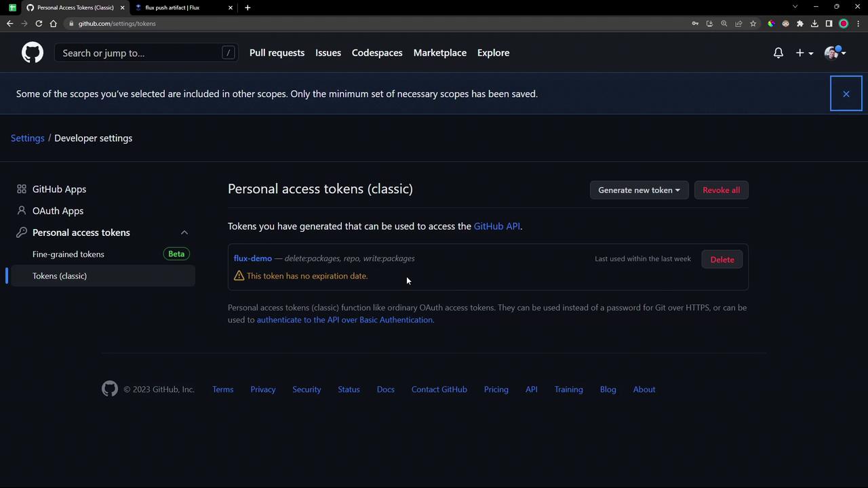Open Marketplace in the header
The image size is (868, 488).
tap(440, 53)
